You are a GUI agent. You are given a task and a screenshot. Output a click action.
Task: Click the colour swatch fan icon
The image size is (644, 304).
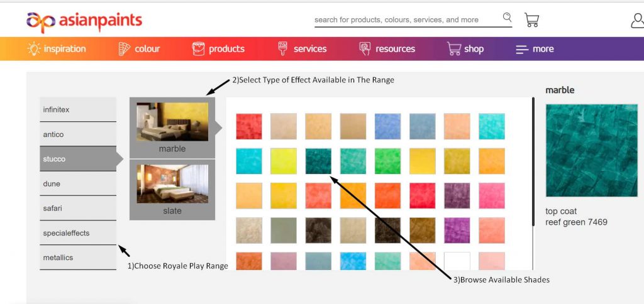(x=124, y=49)
